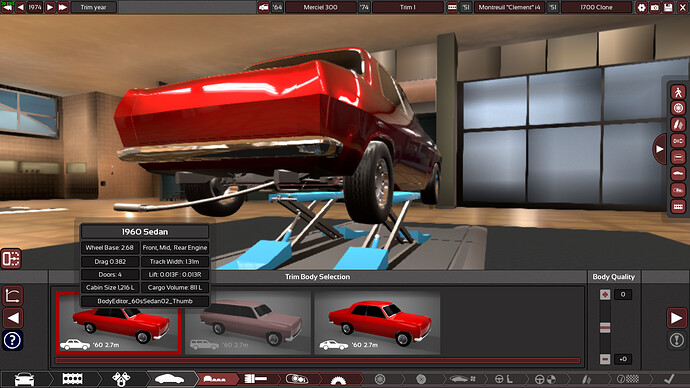The width and height of the screenshot is (690, 388).
Task: Click the engine family icon in top bar
Action: [x=452, y=7]
